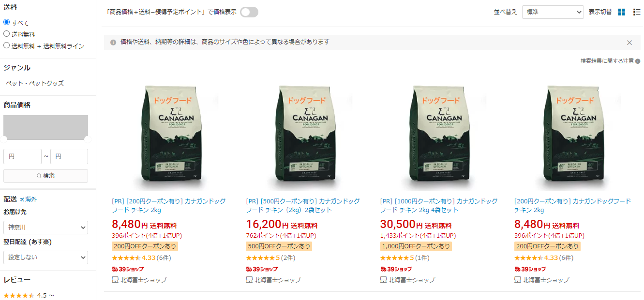This screenshot has height=300, width=644.
Task: Select the すべて shipping radio button
Action: (7, 22)
